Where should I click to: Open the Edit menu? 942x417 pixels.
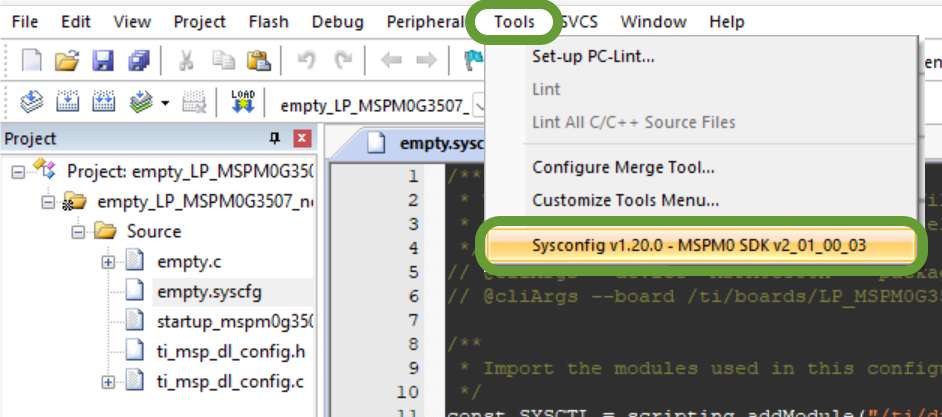(75, 22)
